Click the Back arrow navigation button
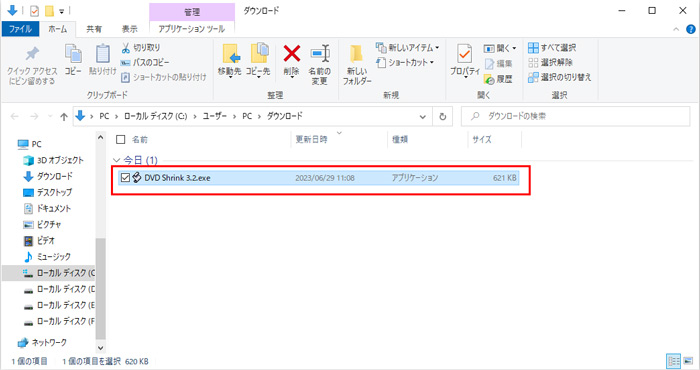Viewport: 700px width, 370px height. pyautogui.click(x=14, y=116)
